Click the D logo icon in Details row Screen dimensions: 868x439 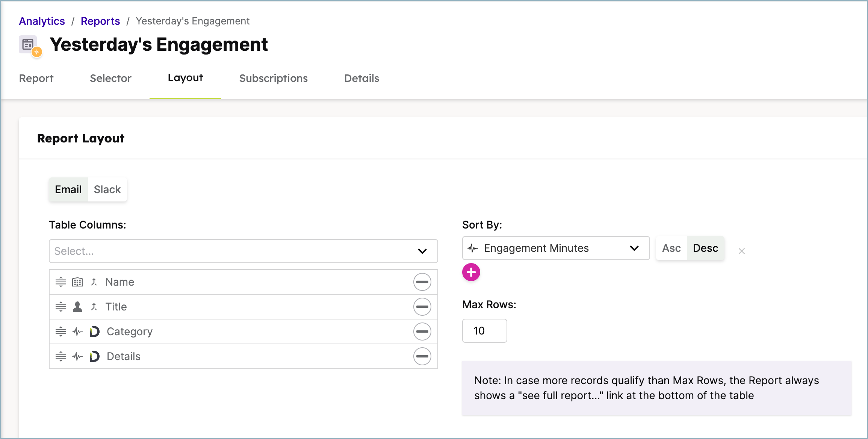tap(94, 356)
